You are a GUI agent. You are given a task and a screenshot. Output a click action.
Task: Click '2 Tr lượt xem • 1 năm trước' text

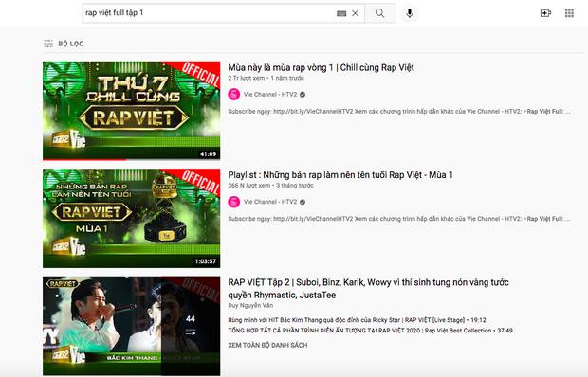266,78
